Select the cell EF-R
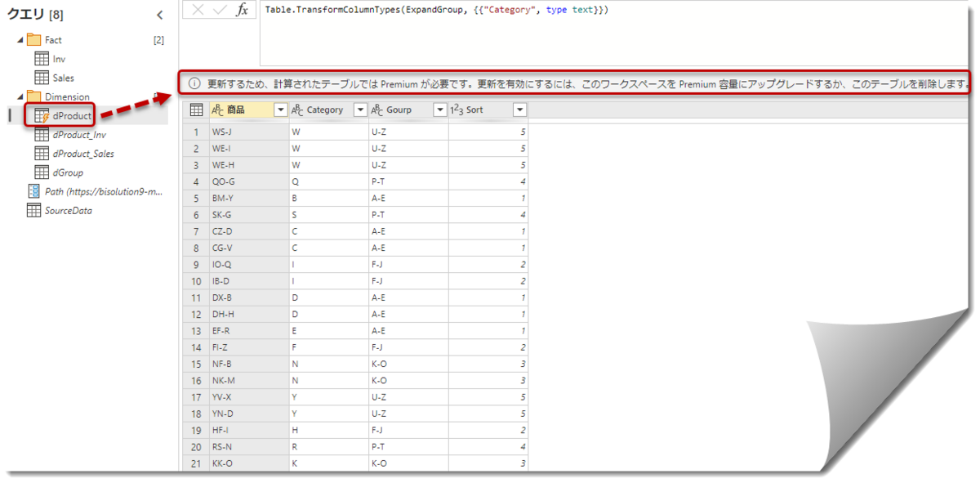980x483 pixels. pyautogui.click(x=248, y=330)
